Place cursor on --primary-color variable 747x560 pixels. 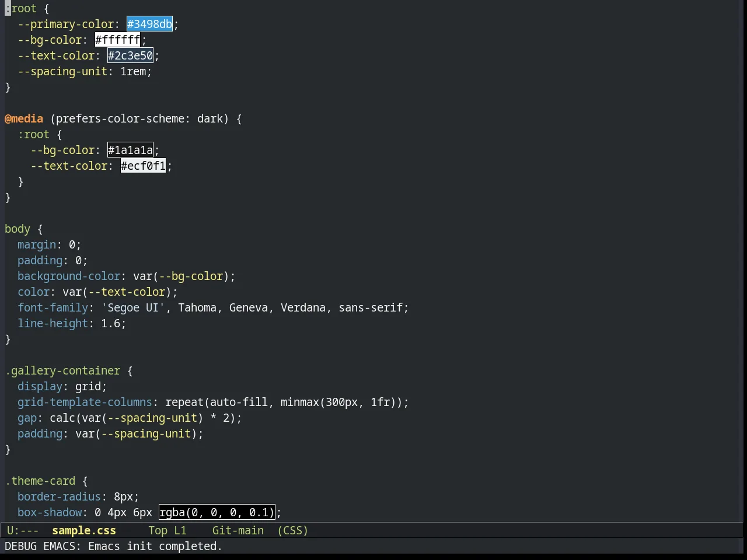coord(65,24)
